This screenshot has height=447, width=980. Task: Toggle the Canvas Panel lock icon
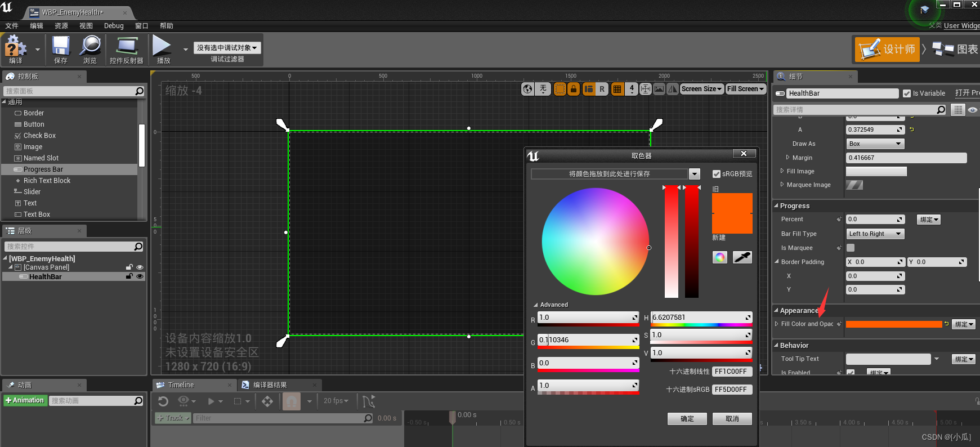[x=129, y=267]
